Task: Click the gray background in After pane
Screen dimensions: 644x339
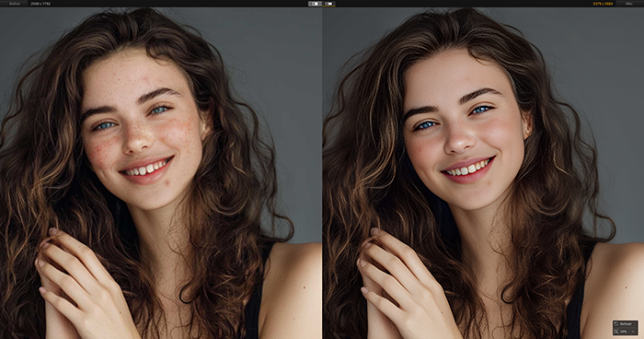Action: [604, 62]
